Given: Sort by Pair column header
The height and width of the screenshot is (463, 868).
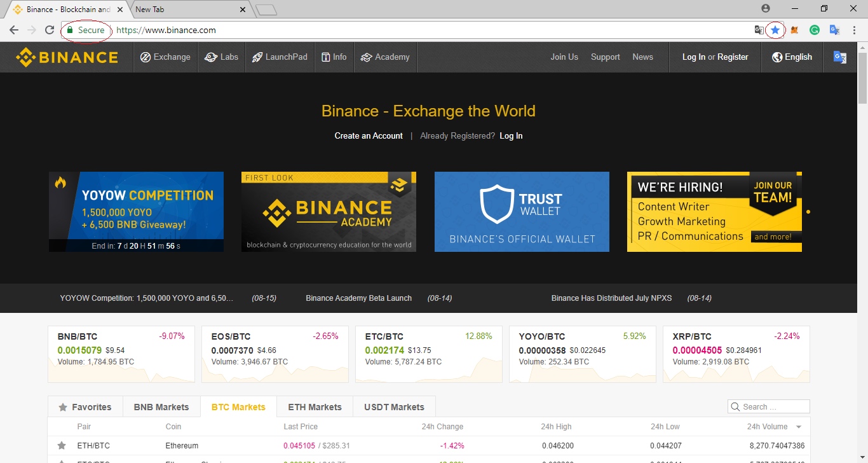Looking at the screenshot, I should pos(84,427).
